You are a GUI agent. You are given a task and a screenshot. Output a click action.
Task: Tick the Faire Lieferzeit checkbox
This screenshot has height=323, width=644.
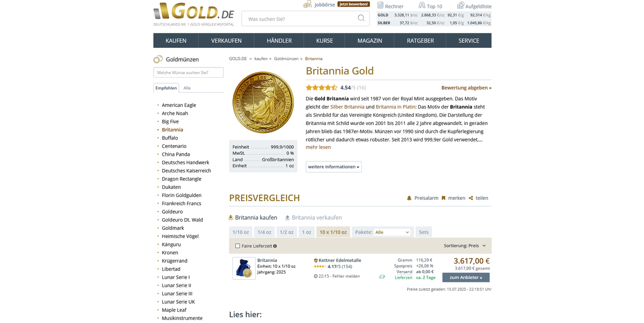(237, 246)
